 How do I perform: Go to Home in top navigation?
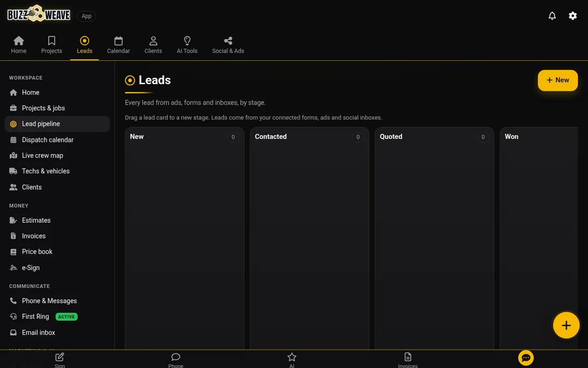19,45
